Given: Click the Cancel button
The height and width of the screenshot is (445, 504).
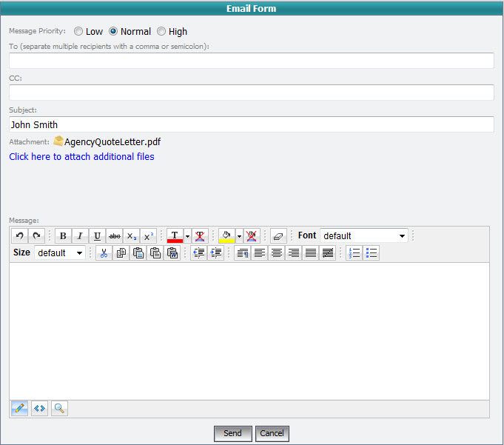Looking at the screenshot, I should [272, 433].
